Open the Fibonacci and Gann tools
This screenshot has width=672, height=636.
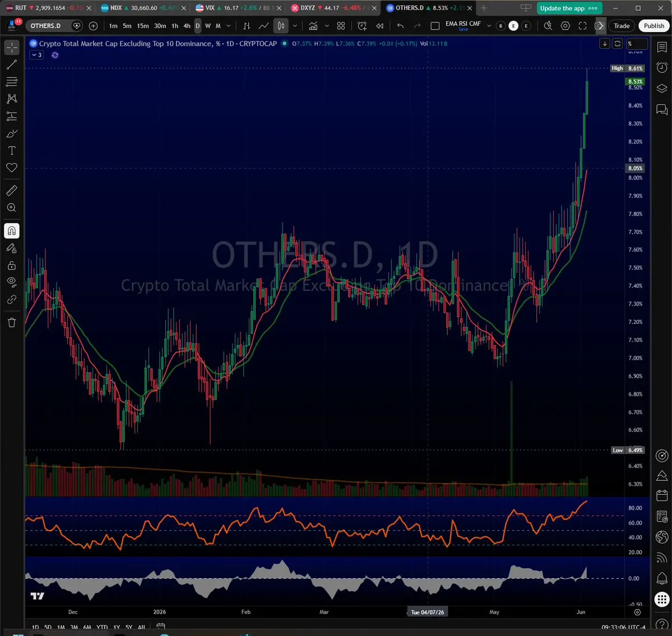click(x=12, y=81)
